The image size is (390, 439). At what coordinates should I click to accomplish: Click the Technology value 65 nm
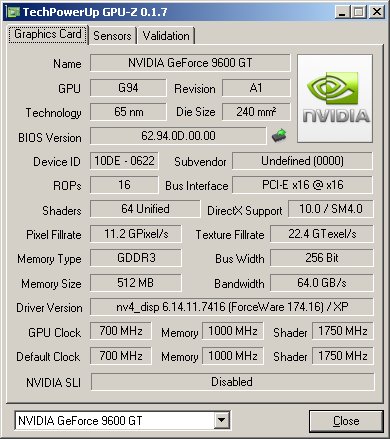[128, 112]
